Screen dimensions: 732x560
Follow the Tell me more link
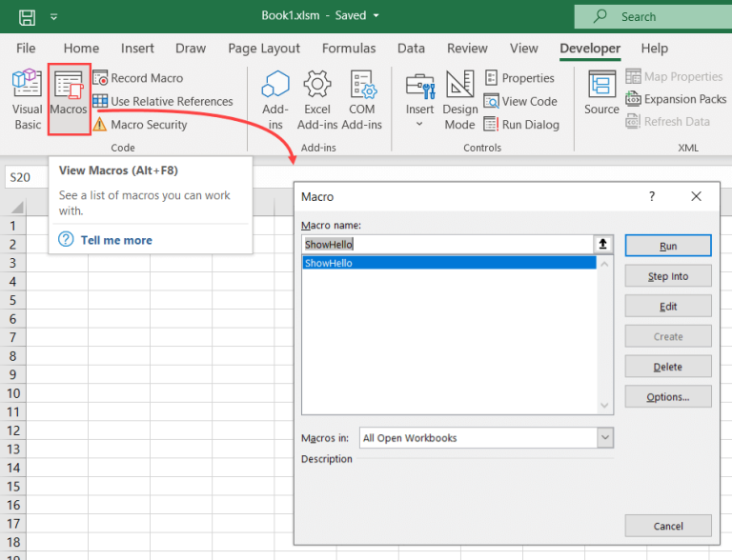coord(116,240)
